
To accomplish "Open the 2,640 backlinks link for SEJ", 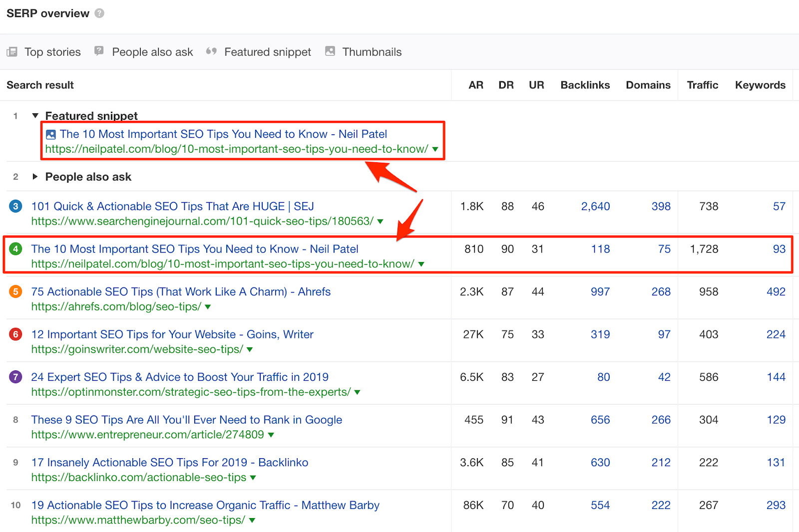I will point(595,206).
